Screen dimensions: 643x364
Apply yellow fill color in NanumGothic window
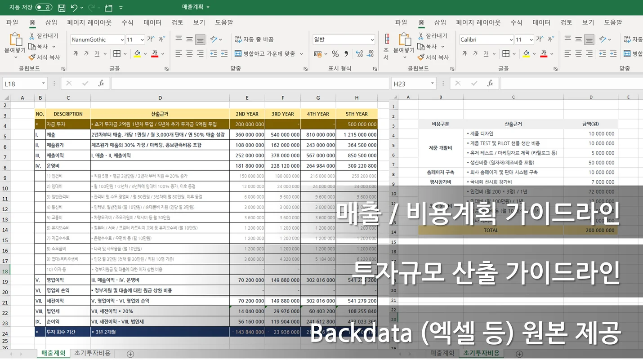coord(137,54)
